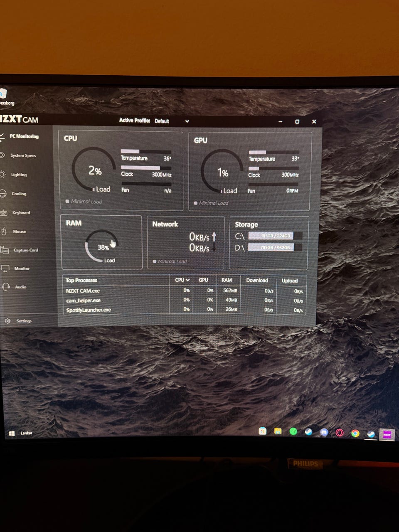The height and width of the screenshot is (532, 399).
Task: Open Discord from the taskbar
Action: tap(324, 433)
